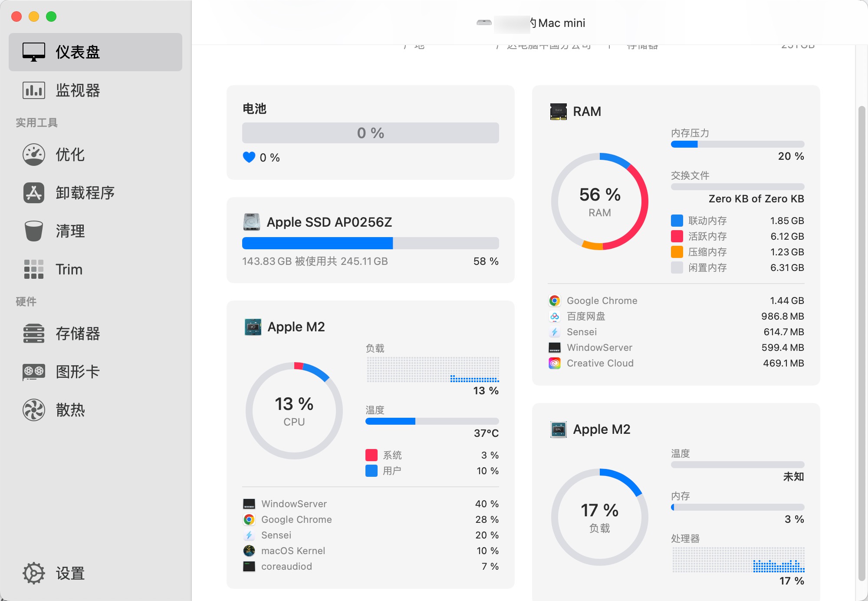
Task: Select the 优化 speedometer icon
Action: pos(34,155)
